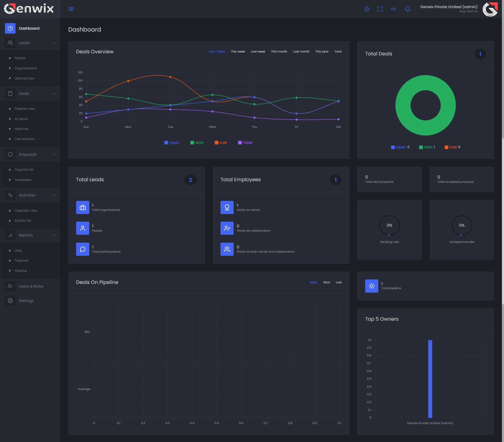The height and width of the screenshot is (442, 504).
Task: Collapse the Proposals sidebar section
Action: [54, 154]
